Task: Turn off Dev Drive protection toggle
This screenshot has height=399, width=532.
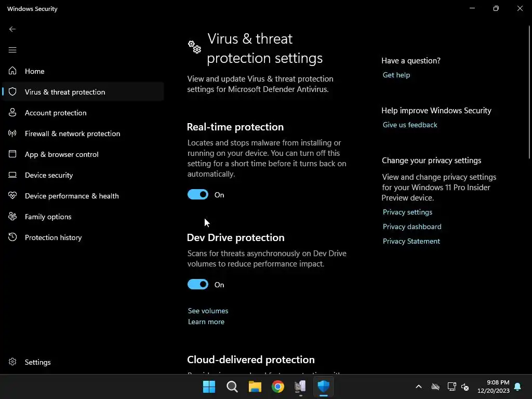Action: (x=198, y=284)
